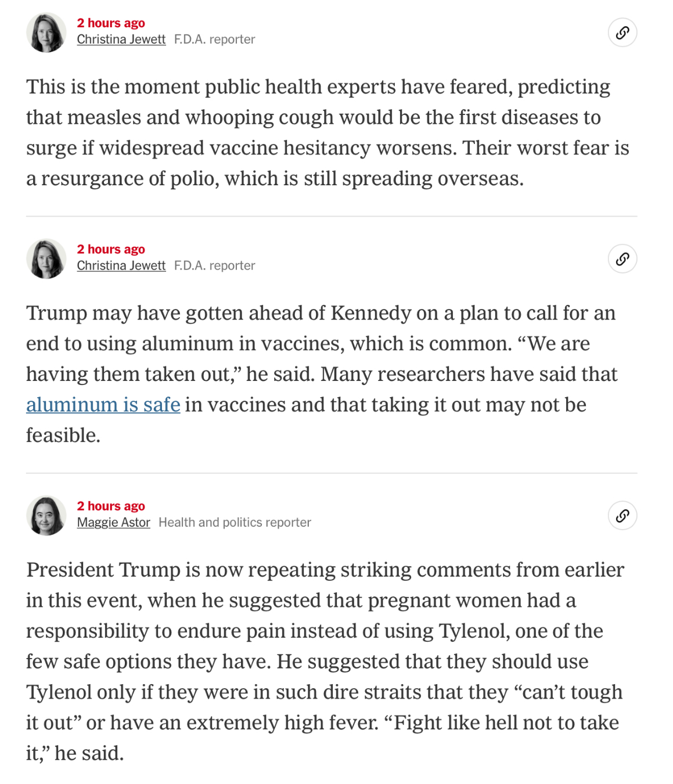Click the paragraph starting "President Trump is now repeating"
Image resolution: width=673 pixels, height=784 pixels.
(326, 661)
